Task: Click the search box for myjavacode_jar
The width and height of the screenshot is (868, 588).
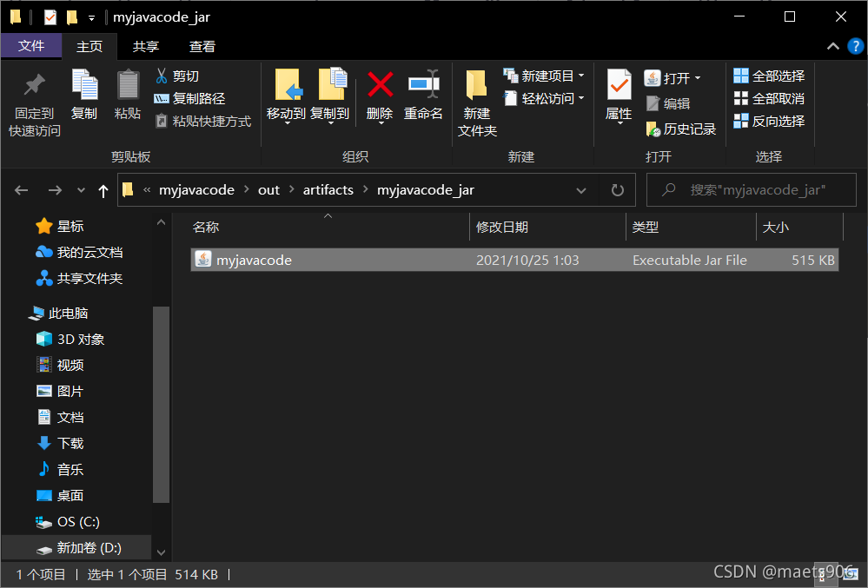Action: (752, 190)
